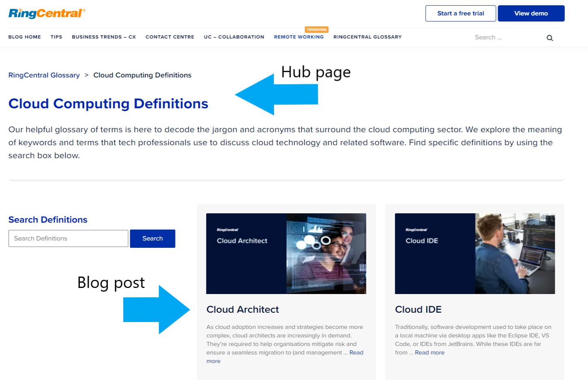Open RingCentral Glossary from the breadcrumb
Image resolution: width=588 pixels, height=380 pixels.
coord(44,75)
